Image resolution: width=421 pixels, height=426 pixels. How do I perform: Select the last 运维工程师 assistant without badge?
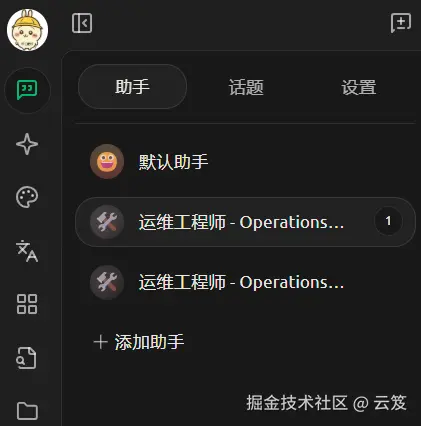[x=246, y=282]
